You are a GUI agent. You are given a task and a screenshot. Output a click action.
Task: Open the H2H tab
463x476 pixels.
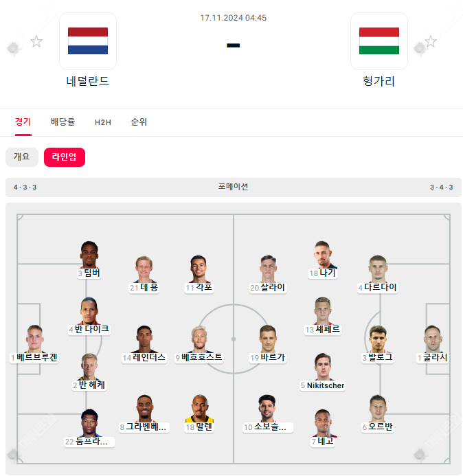tap(103, 122)
